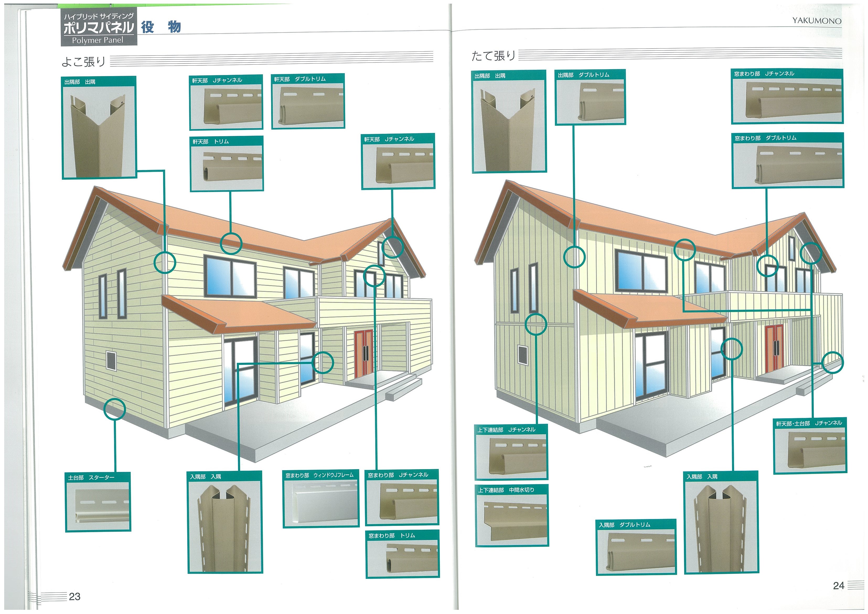Click the よこ張り section heading
The height and width of the screenshot is (614, 868).
pos(84,62)
